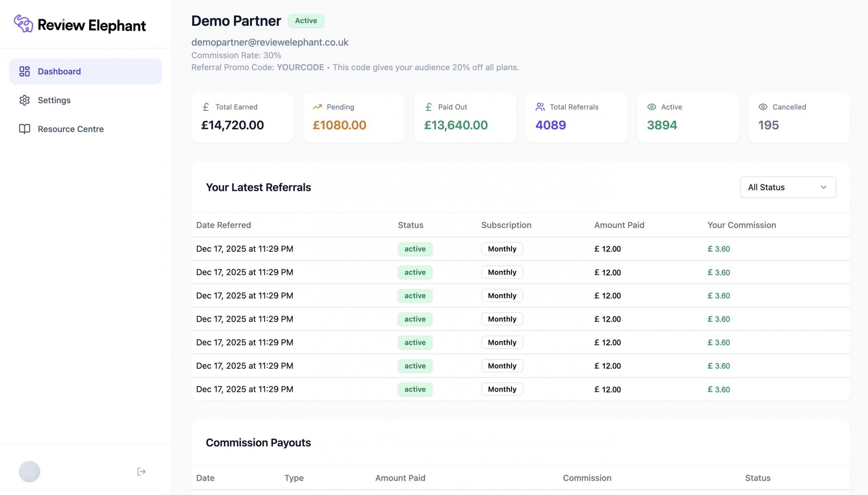Go to the Settings page
Image resolution: width=868 pixels, height=495 pixels.
click(x=54, y=100)
